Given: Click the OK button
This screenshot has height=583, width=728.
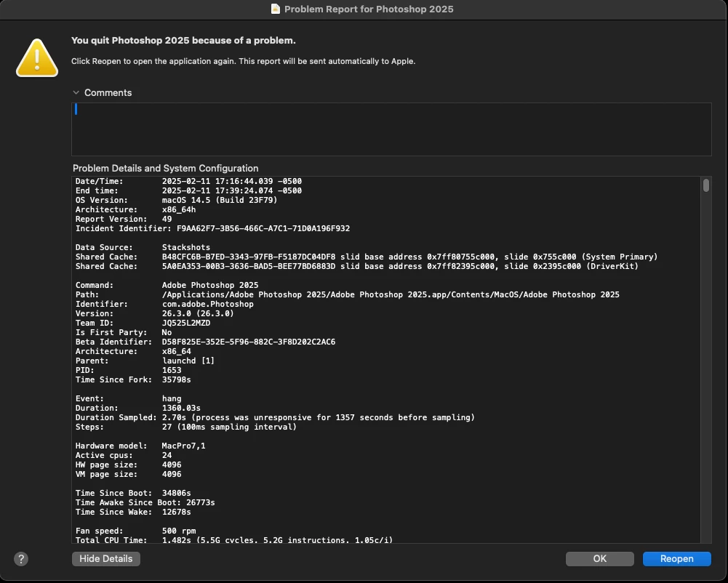Looking at the screenshot, I should pyautogui.click(x=599, y=559).
